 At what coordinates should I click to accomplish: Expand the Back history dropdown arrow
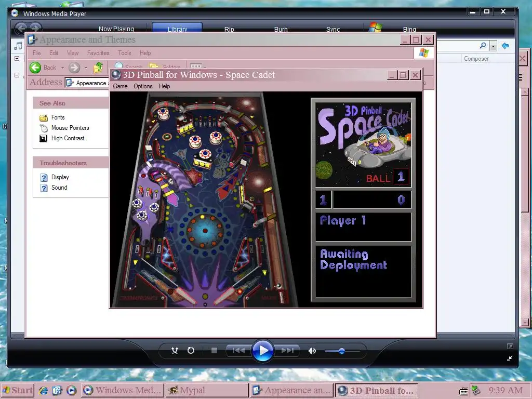tap(62, 68)
